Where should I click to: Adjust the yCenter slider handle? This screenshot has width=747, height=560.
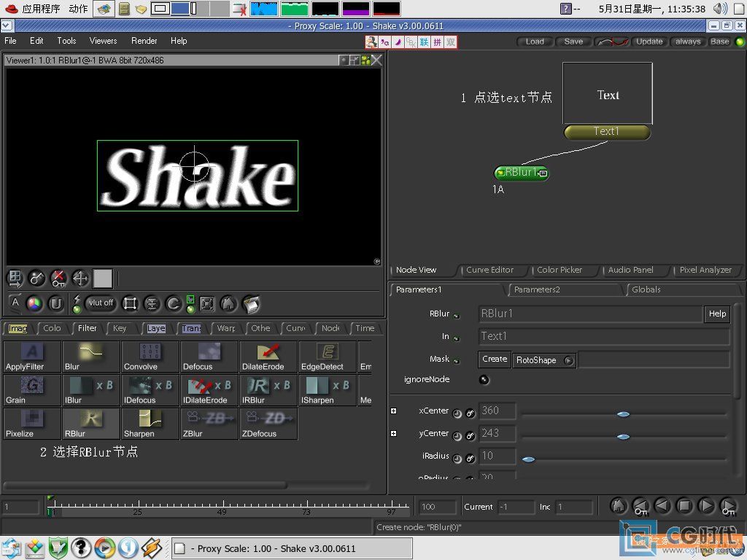(623, 437)
